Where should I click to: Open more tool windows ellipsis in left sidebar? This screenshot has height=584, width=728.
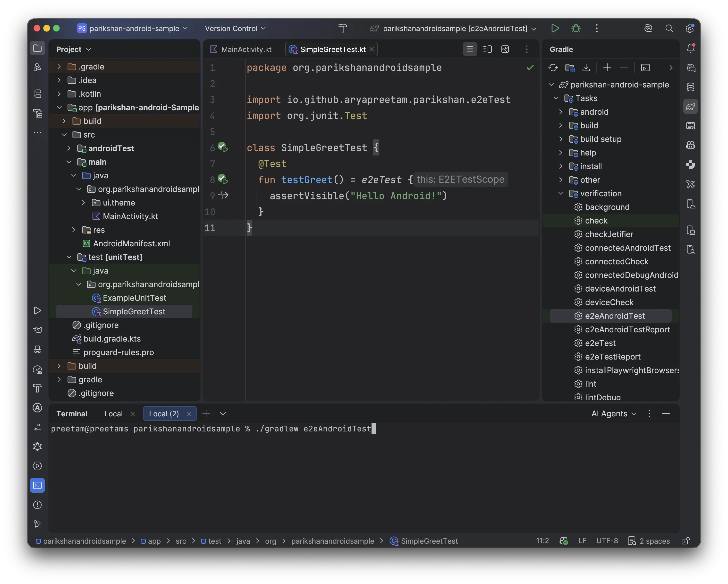pos(37,133)
